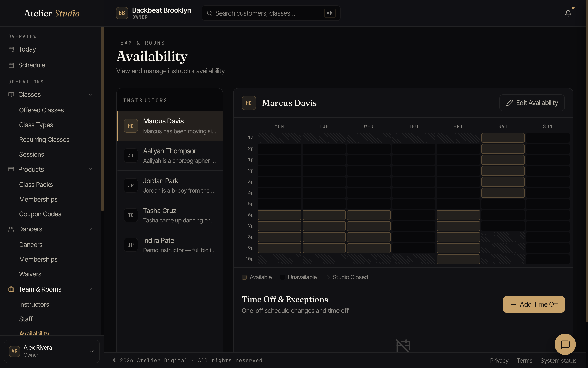
Task: Click the MD avatar in Marcus Davis header
Action: click(x=249, y=103)
